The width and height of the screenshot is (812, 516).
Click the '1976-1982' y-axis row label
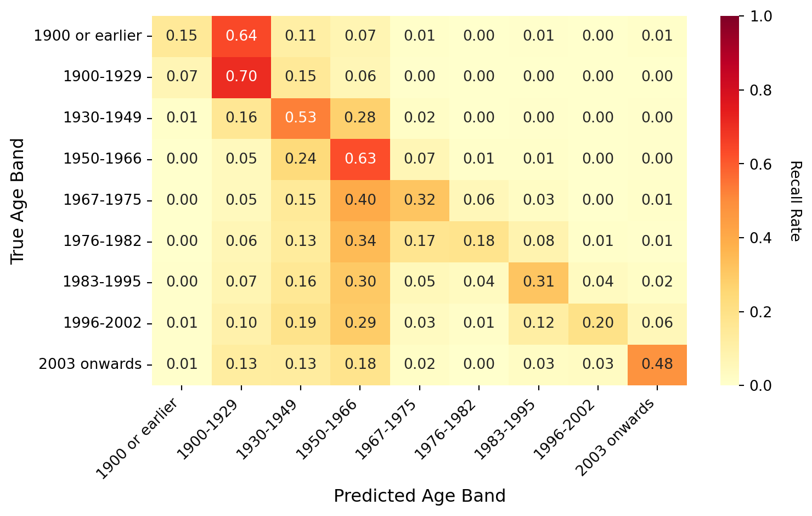click(x=102, y=241)
